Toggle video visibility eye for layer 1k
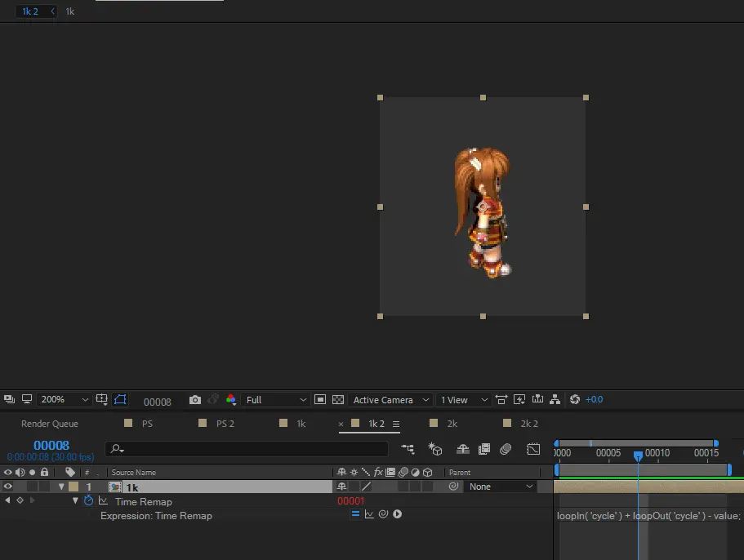Image resolution: width=744 pixels, height=560 pixels. tap(8, 487)
